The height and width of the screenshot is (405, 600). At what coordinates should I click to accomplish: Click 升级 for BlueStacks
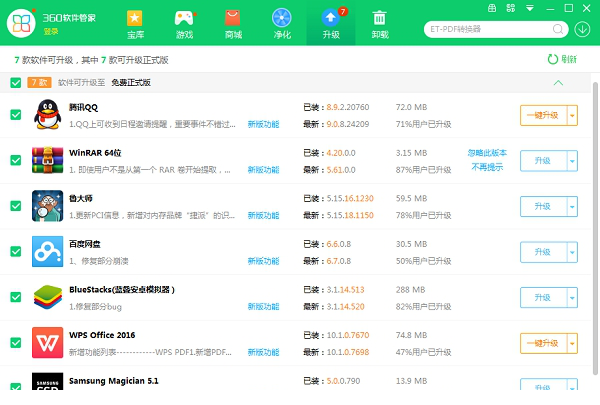point(543,297)
